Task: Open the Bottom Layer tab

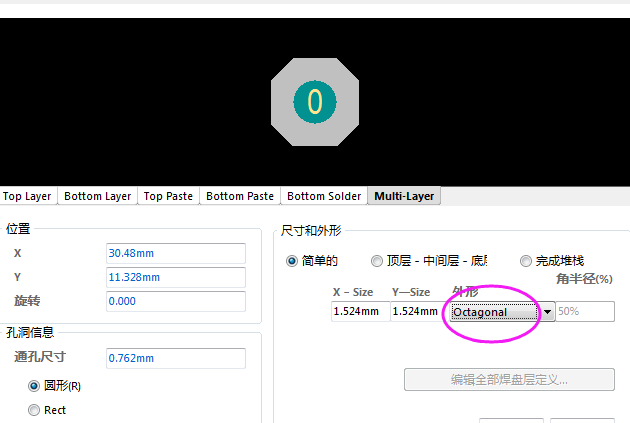Action: click(97, 196)
